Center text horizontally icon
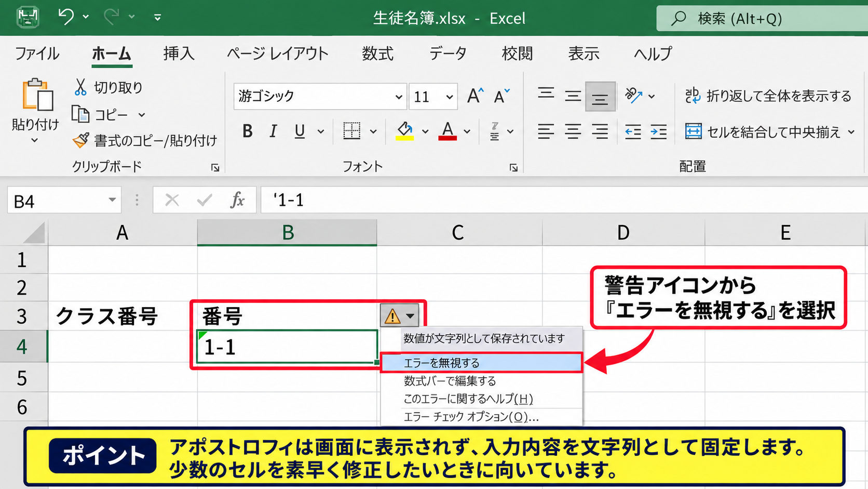Viewport: 868px width, 489px height. tap(573, 131)
